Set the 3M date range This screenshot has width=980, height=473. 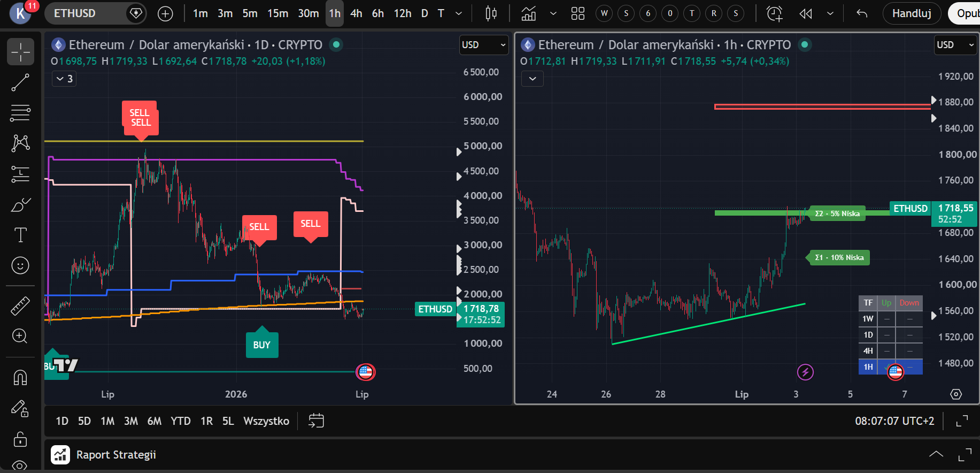coord(131,421)
